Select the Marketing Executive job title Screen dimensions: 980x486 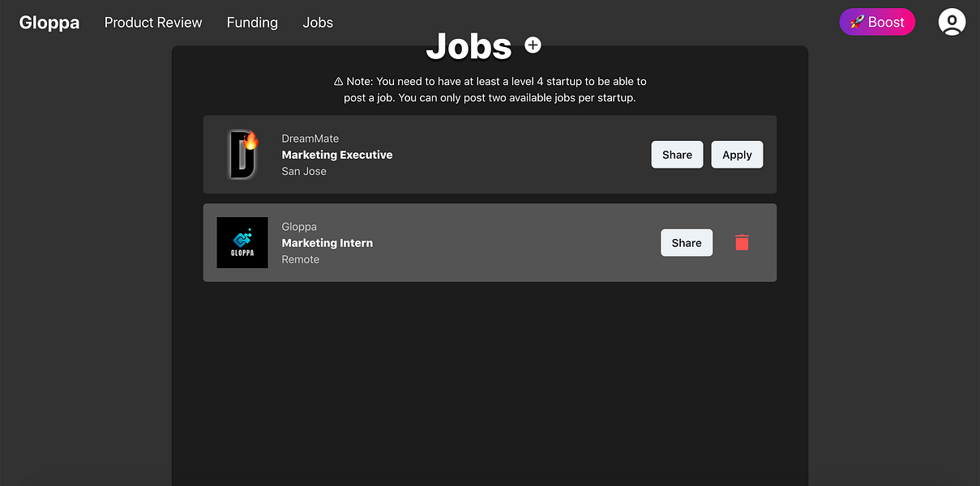(x=337, y=155)
